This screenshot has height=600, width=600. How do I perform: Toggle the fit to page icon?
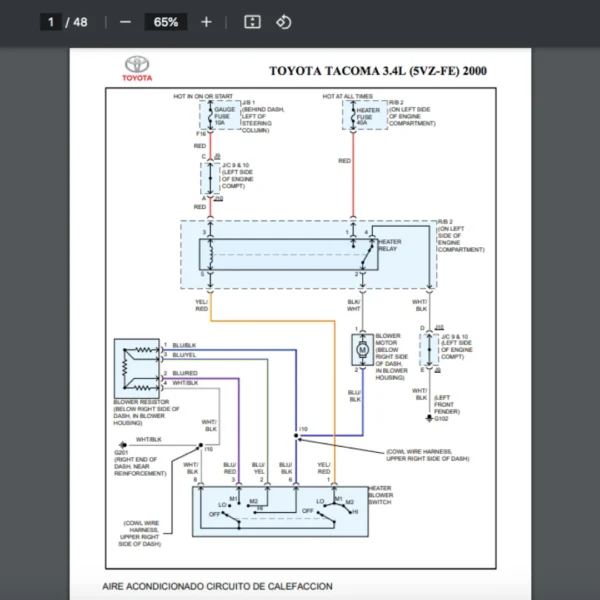click(253, 22)
